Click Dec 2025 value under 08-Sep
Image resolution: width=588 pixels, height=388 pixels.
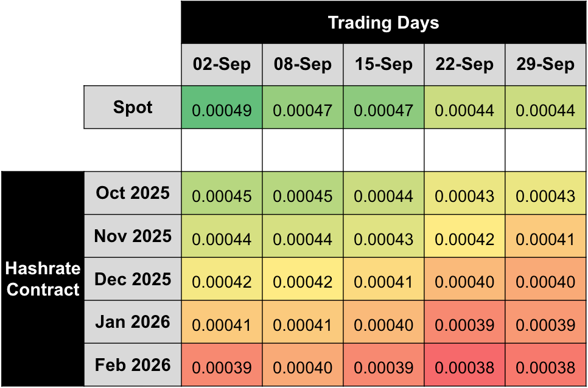pos(303,282)
